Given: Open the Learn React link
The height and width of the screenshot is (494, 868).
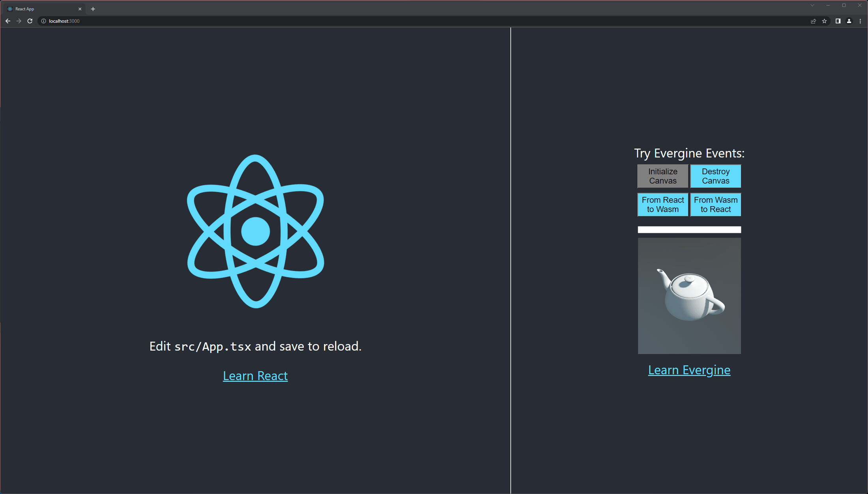Looking at the screenshot, I should point(255,376).
